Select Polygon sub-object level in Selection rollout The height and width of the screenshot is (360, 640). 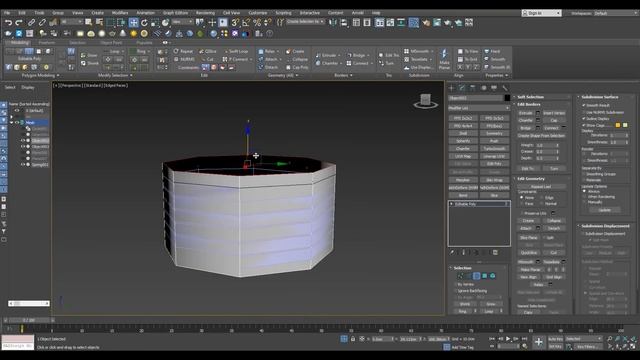[484, 276]
